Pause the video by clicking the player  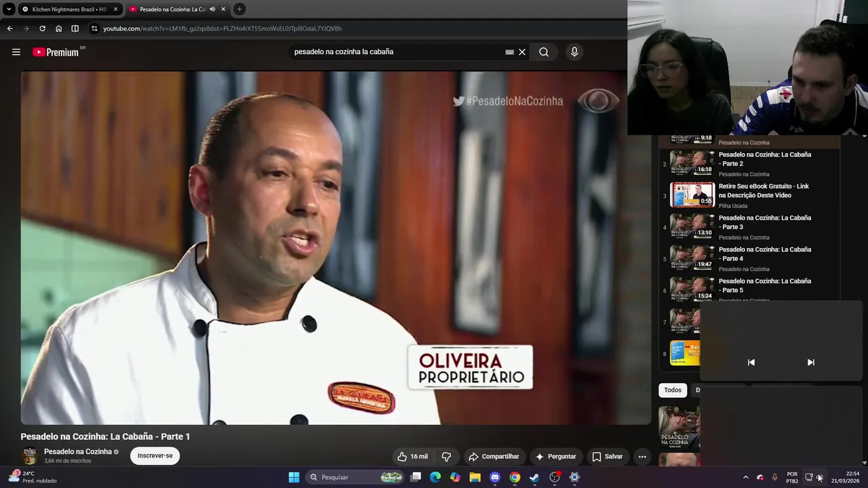tap(336, 247)
